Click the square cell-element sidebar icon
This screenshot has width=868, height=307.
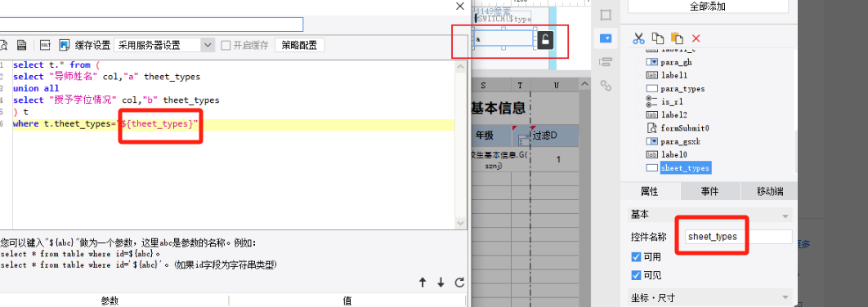[x=606, y=15]
